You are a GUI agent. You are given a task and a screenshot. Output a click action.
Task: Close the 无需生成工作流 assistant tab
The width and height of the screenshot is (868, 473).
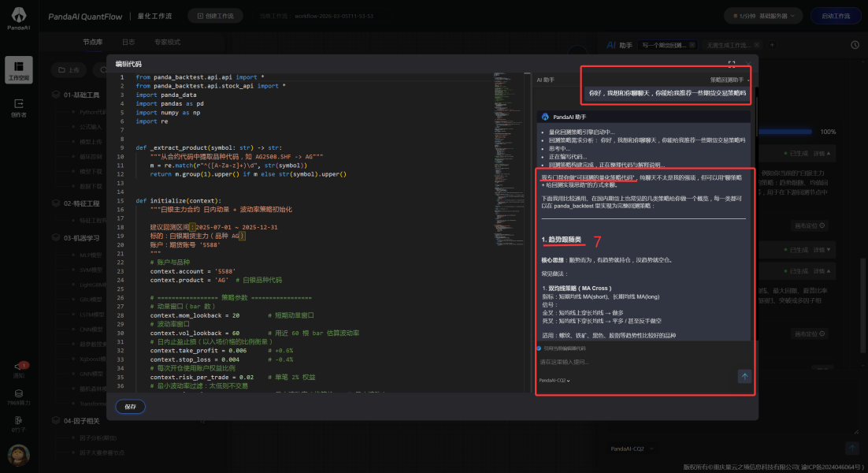click(x=757, y=45)
